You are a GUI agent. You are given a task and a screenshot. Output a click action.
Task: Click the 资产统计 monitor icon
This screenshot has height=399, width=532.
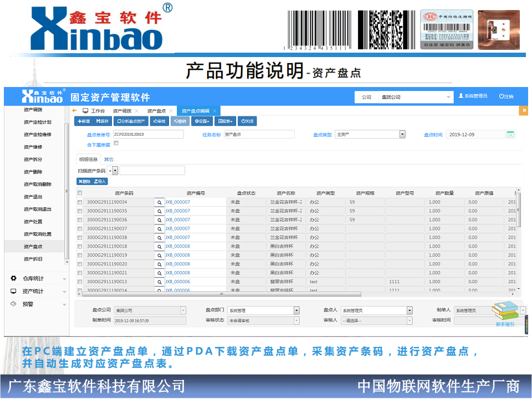[13, 291]
